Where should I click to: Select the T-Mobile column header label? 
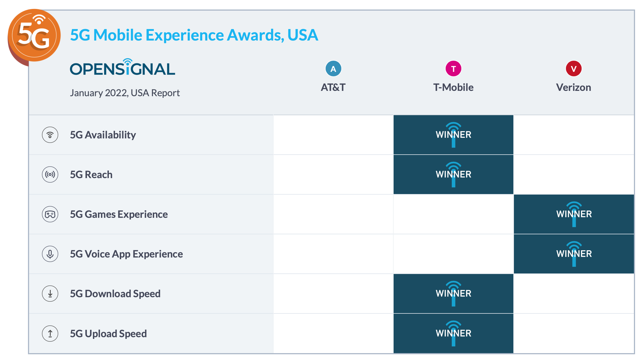tap(453, 88)
